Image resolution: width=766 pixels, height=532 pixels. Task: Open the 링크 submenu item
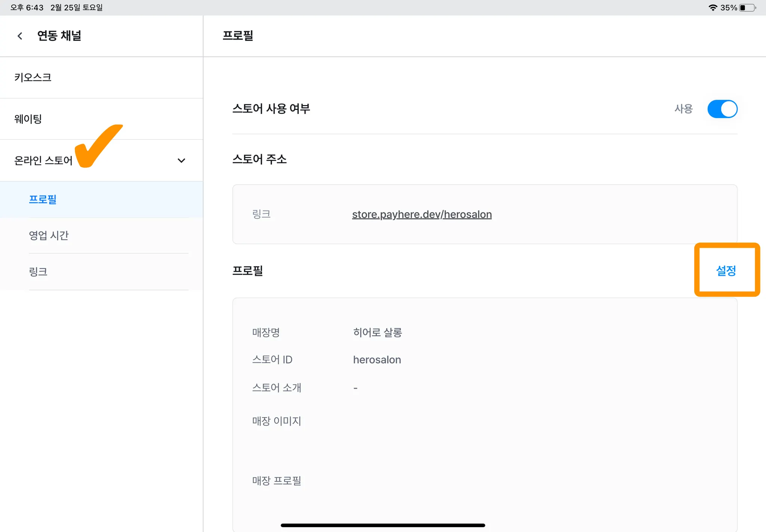pos(38,271)
